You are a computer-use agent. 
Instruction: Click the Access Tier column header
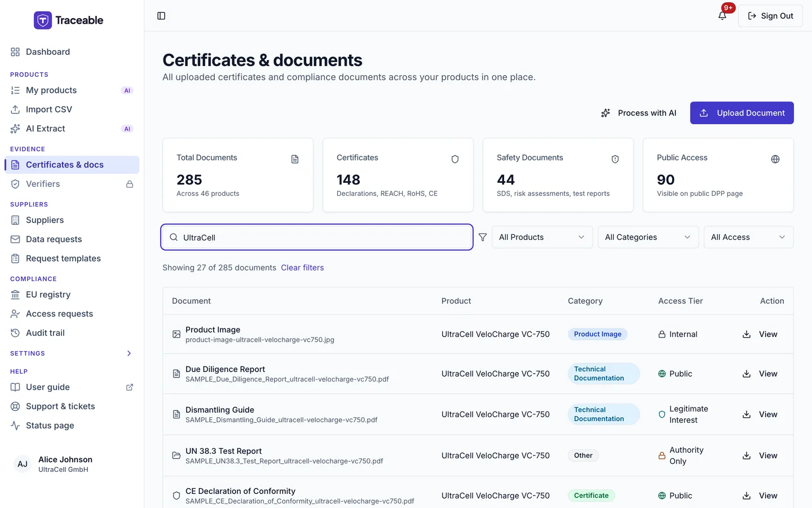[x=681, y=301]
